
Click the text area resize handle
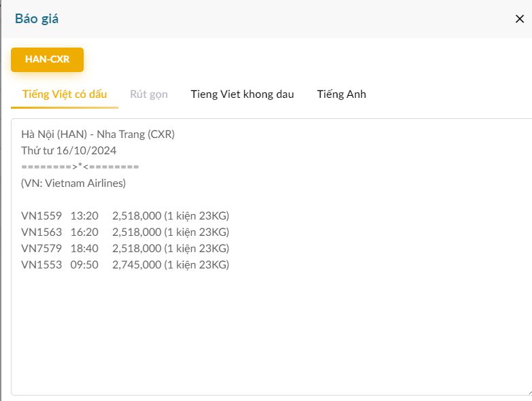click(x=528, y=391)
